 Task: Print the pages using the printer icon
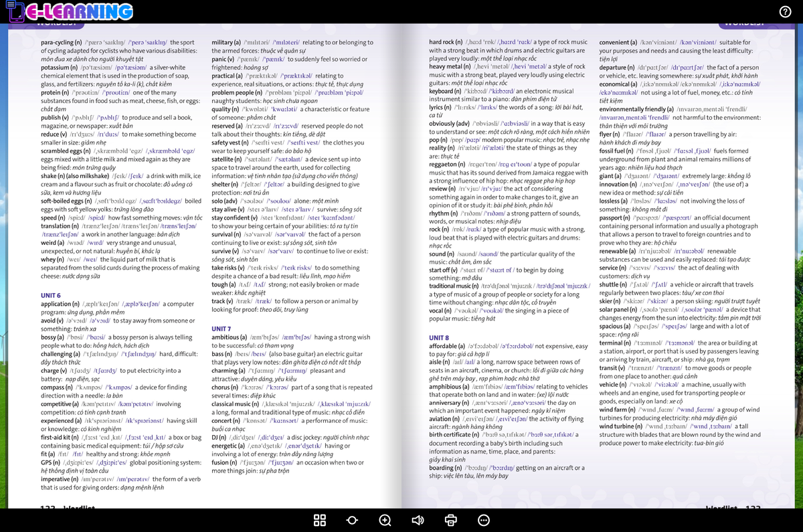[450, 520]
